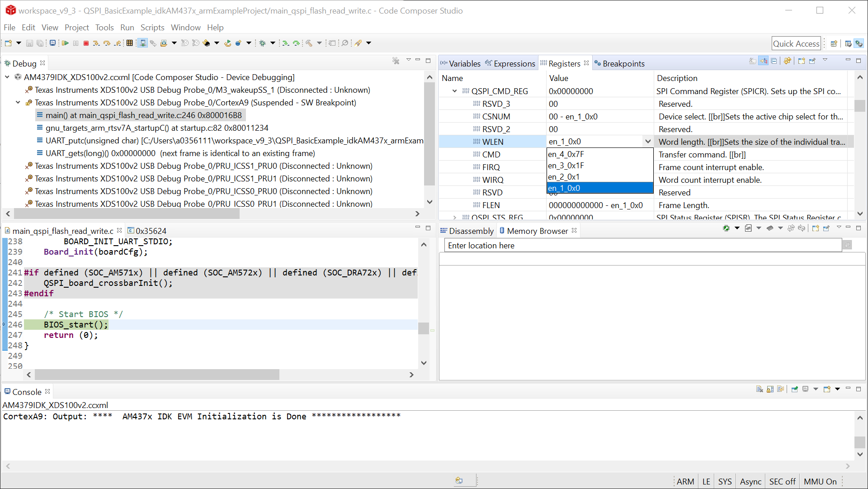Collapse the QSPI_CMD_REG register tree
The width and height of the screenshot is (868, 489).
[455, 91]
